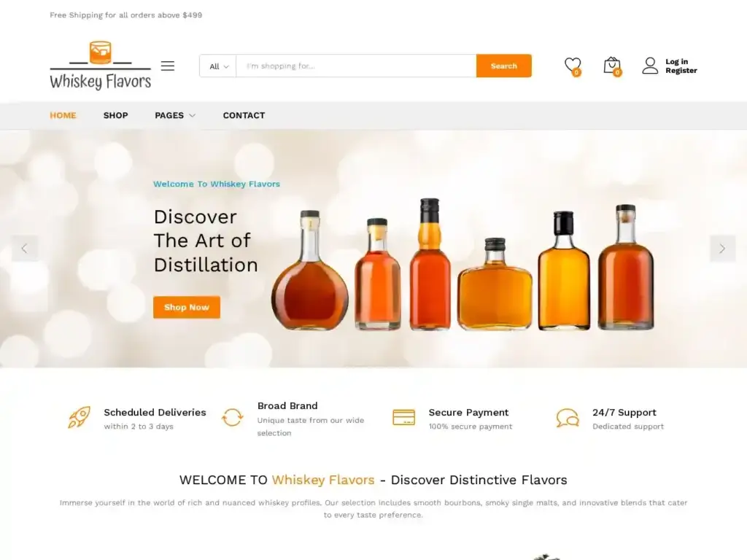Expand the PAGES navigation dropdown
Image resolution: width=747 pixels, height=560 pixels.
(174, 115)
